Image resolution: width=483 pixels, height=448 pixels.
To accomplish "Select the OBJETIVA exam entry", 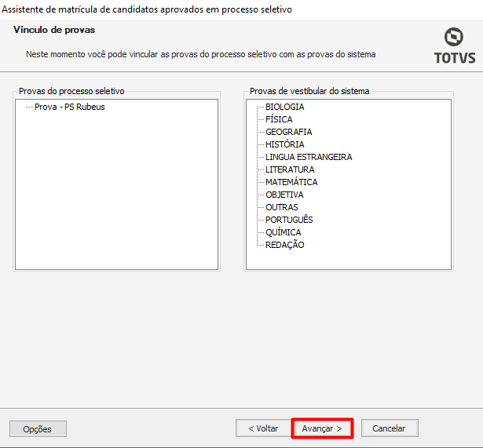I will (284, 195).
